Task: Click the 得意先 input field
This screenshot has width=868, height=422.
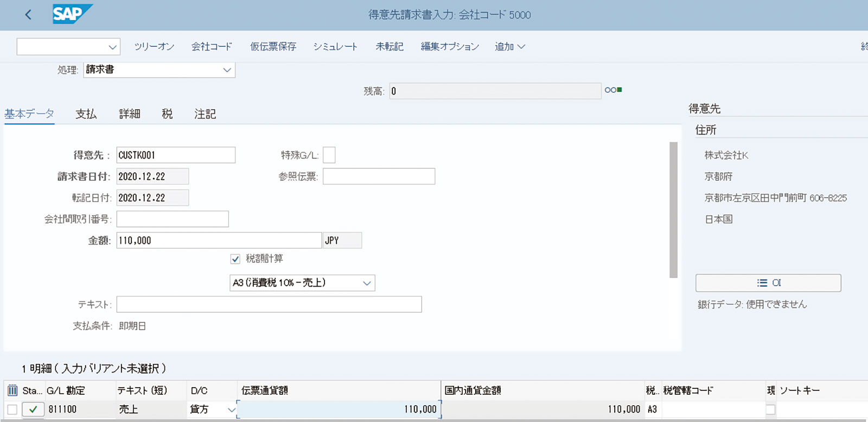Action: point(176,155)
